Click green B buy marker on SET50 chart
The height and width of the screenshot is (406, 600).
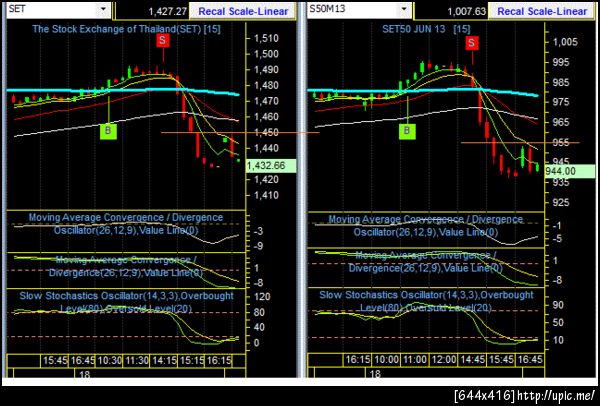(407, 131)
